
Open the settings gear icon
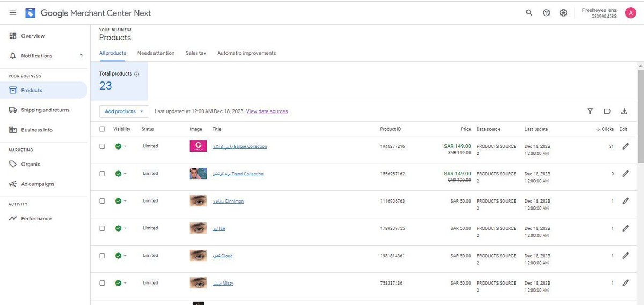[x=563, y=13]
